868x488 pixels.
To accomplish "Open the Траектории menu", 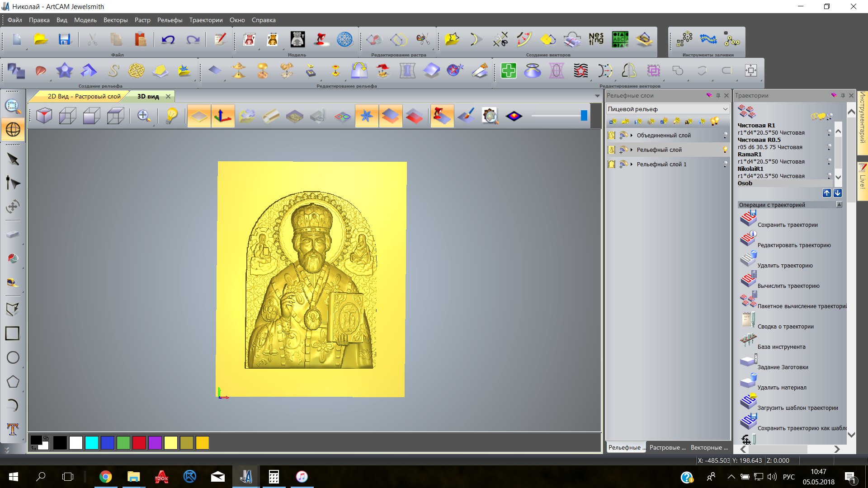I will coord(206,20).
